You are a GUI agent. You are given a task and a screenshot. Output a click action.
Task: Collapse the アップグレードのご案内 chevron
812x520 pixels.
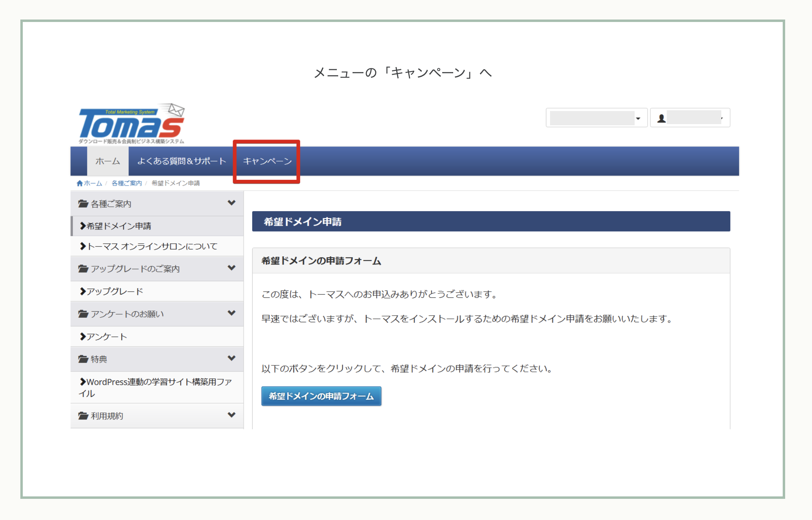[231, 268]
